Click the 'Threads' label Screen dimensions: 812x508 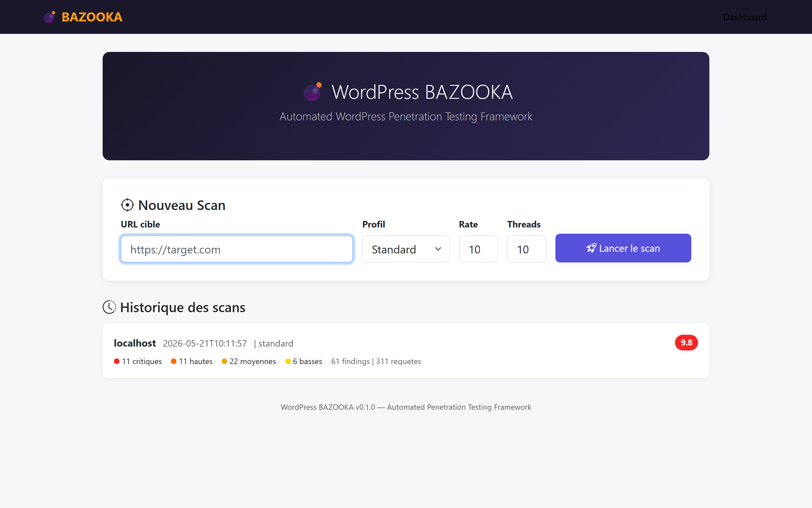[524, 224]
